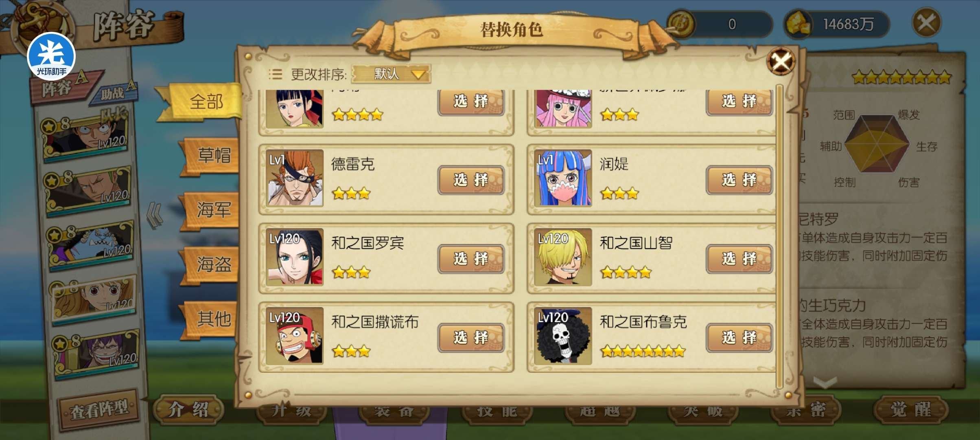Click the 光环助手 floating assistant icon
This screenshot has width=980, height=440.
point(51,56)
